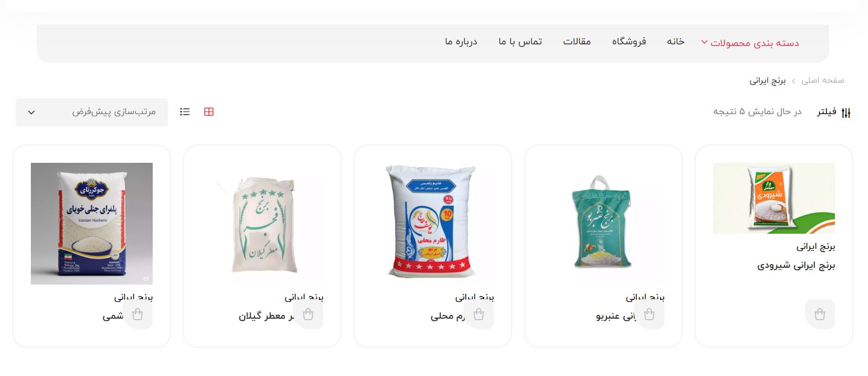The width and height of the screenshot is (868, 376).
Task: Click cart icon on معطر گیلان card
Action: pyautogui.click(x=308, y=314)
